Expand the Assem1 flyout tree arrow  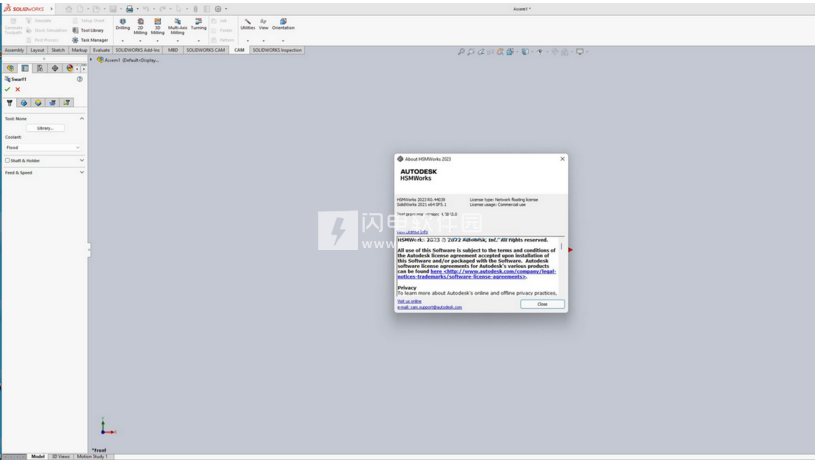(x=91, y=60)
